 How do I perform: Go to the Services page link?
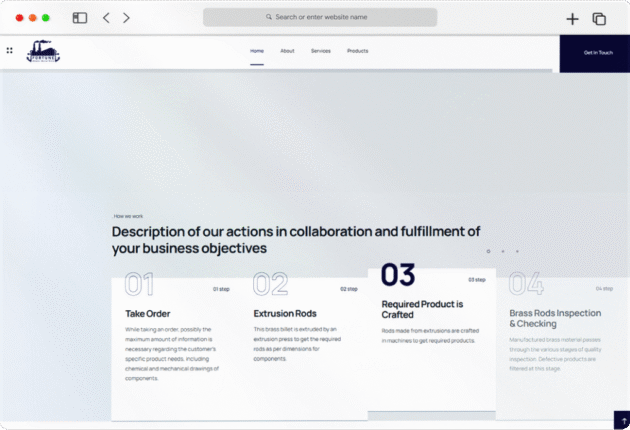pos(320,51)
